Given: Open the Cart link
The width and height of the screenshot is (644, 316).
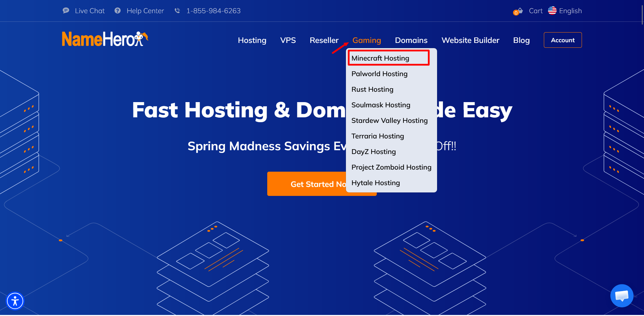Looking at the screenshot, I should 536,11.
